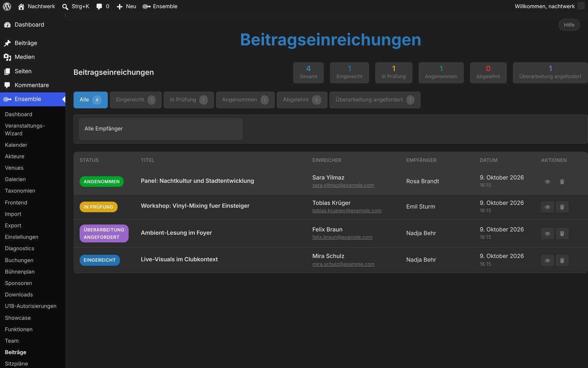Viewport: 588px width, 368px height.
Task: Open the Nachtwerk site home icon
Action: [x=21, y=6]
